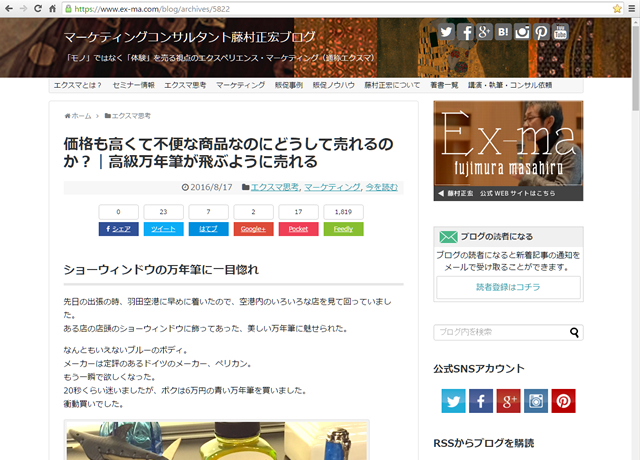Click the 読者登録はコチラ button
Screen dimensions: 640x460
click(x=508, y=287)
